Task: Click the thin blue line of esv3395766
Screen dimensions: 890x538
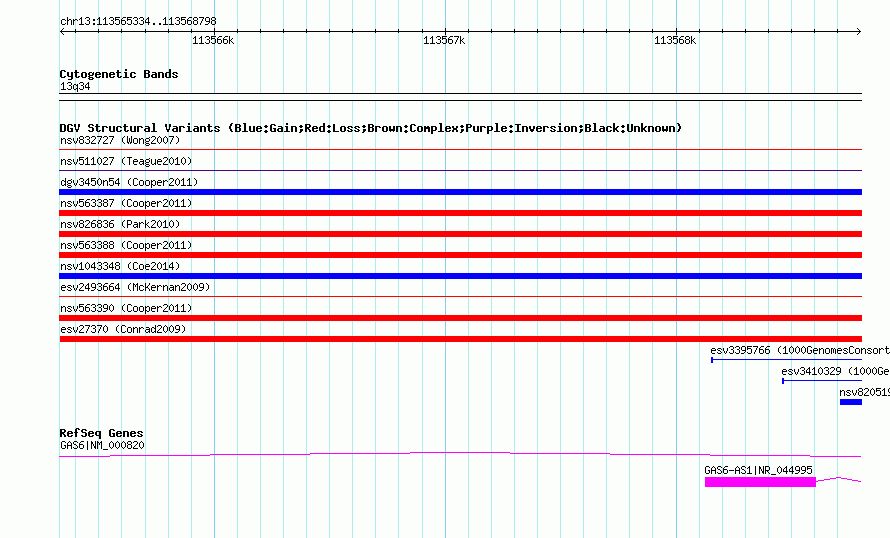Action: click(787, 360)
